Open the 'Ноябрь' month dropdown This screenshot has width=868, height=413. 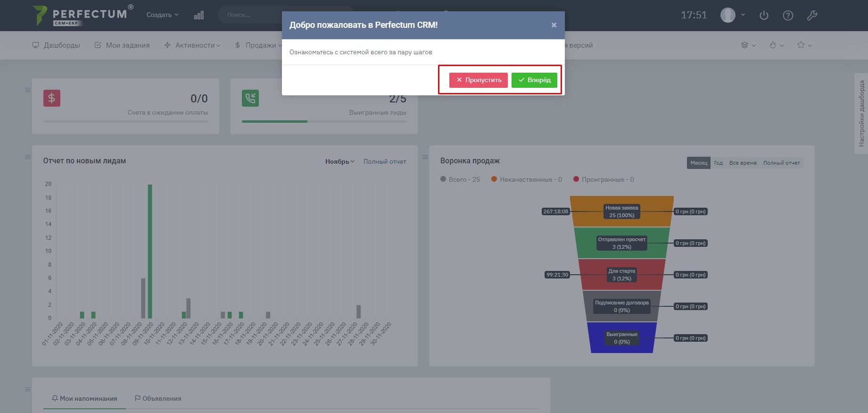pos(339,161)
